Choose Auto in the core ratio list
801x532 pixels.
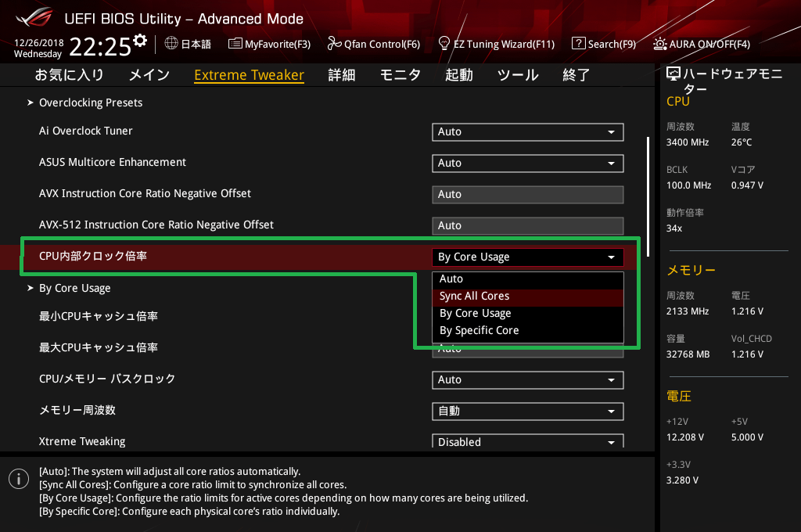528,279
